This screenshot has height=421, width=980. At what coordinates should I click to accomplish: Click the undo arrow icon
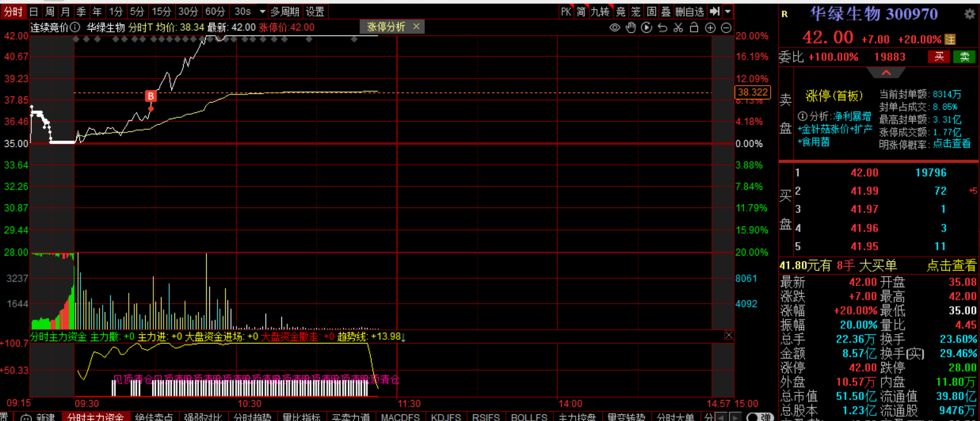[662, 27]
